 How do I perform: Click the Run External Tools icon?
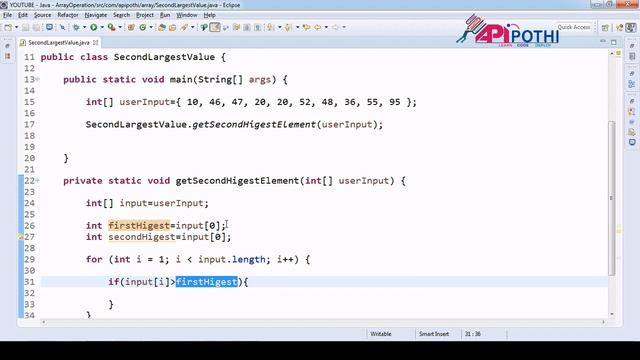click(x=111, y=27)
